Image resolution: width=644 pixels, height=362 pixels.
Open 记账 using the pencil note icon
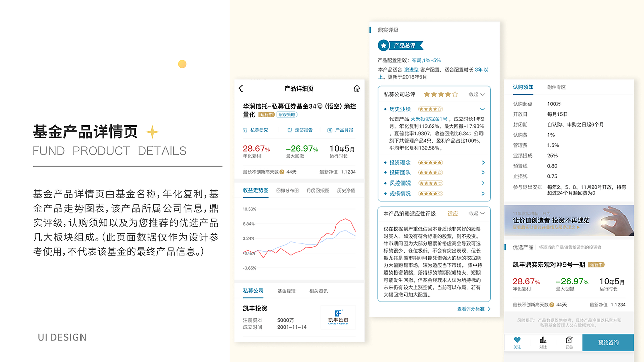click(x=569, y=339)
